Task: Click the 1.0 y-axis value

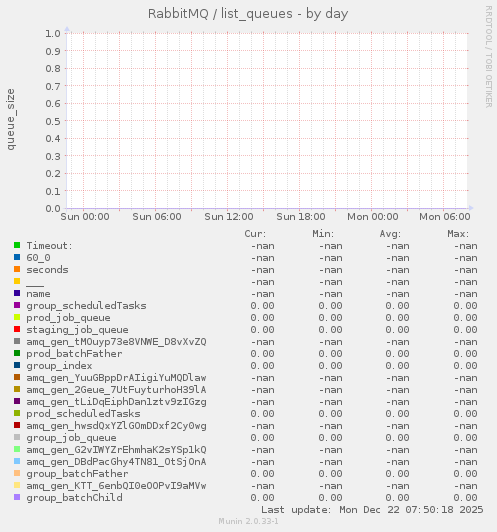Action: click(53, 34)
